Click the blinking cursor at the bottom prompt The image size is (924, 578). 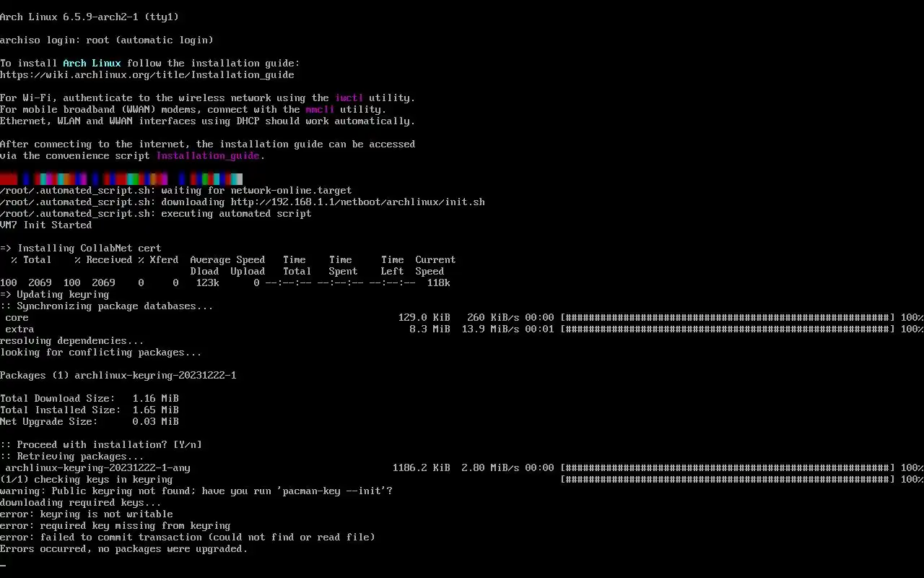[x=3, y=565]
